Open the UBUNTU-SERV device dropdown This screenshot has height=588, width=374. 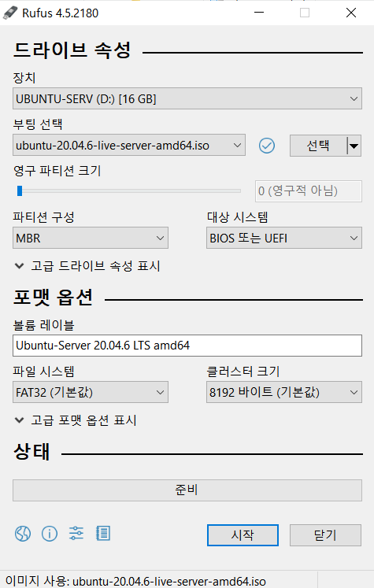click(187, 98)
